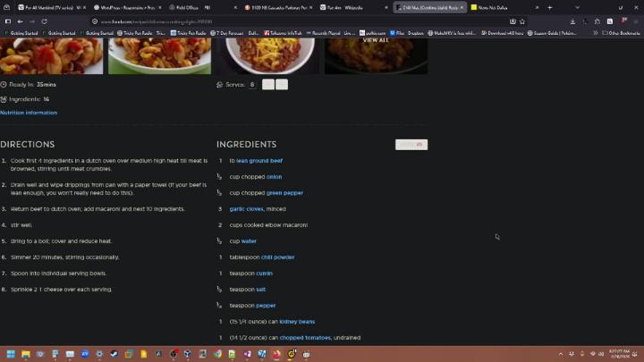Open File Explorer from the taskbar
644x362 pixels.
pyautogui.click(x=25, y=354)
